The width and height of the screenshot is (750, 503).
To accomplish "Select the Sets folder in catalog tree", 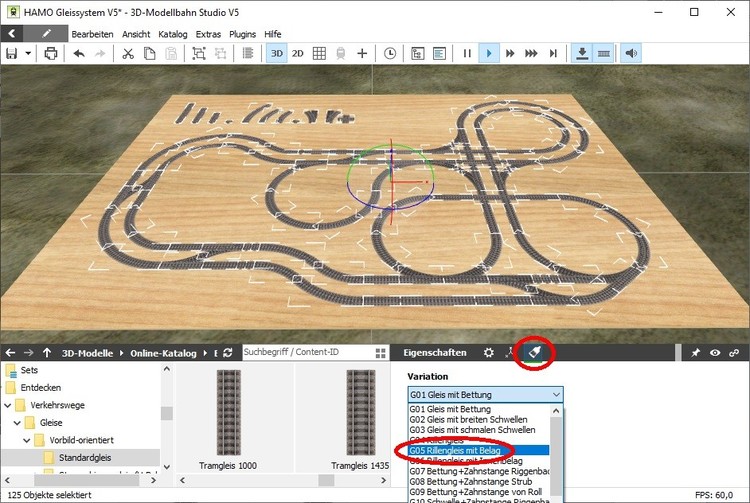I will [29, 370].
